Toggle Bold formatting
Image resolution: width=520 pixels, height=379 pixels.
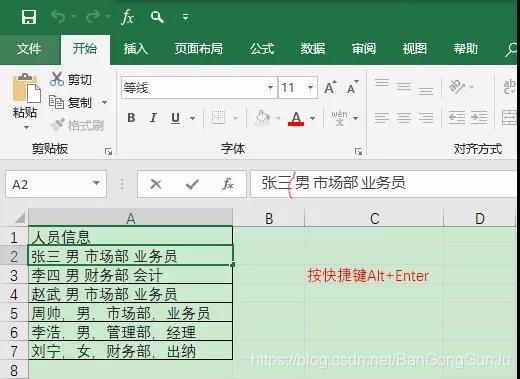point(131,118)
